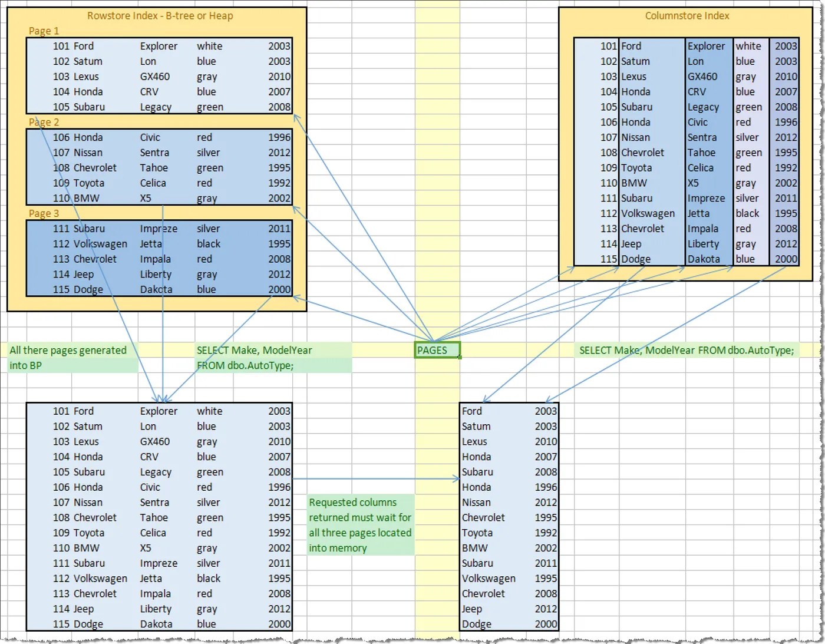Viewport: 825px width, 644px height.
Task: Click '1992' in Rowstore Page 2
Action: pos(279,183)
